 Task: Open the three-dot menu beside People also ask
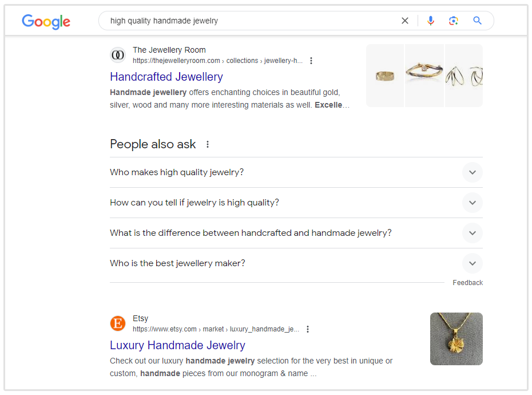click(x=208, y=144)
